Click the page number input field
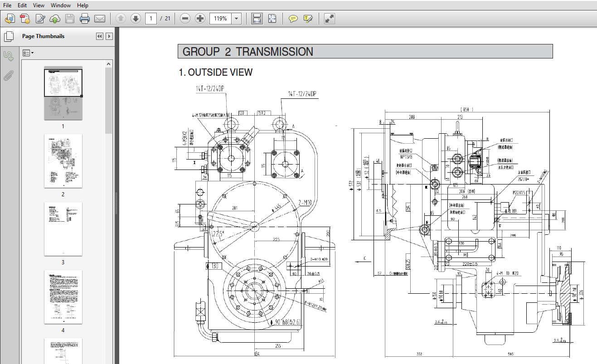Screen dimensions: 597x364 click(x=151, y=19)
